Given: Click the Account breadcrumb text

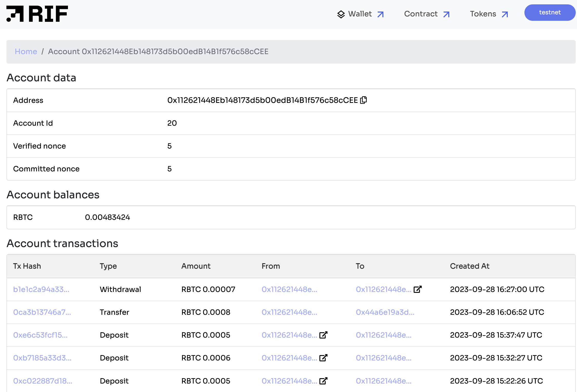Looking at the screenshot, I should coord(158,52).
